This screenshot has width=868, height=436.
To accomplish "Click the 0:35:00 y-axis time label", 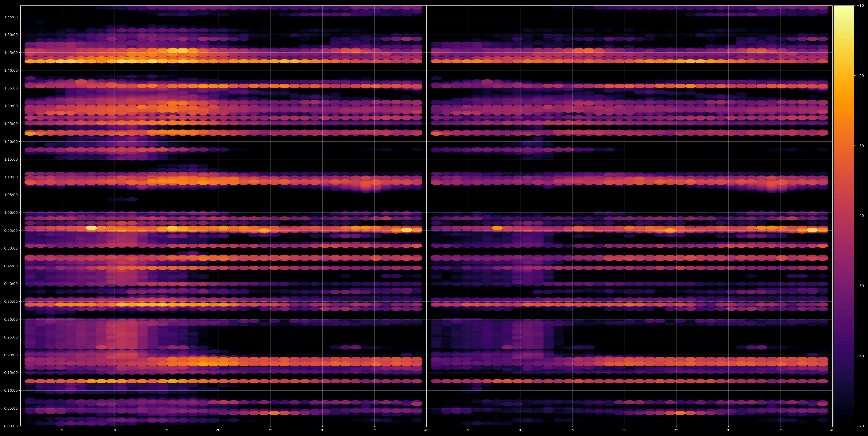I will [11, 302].
